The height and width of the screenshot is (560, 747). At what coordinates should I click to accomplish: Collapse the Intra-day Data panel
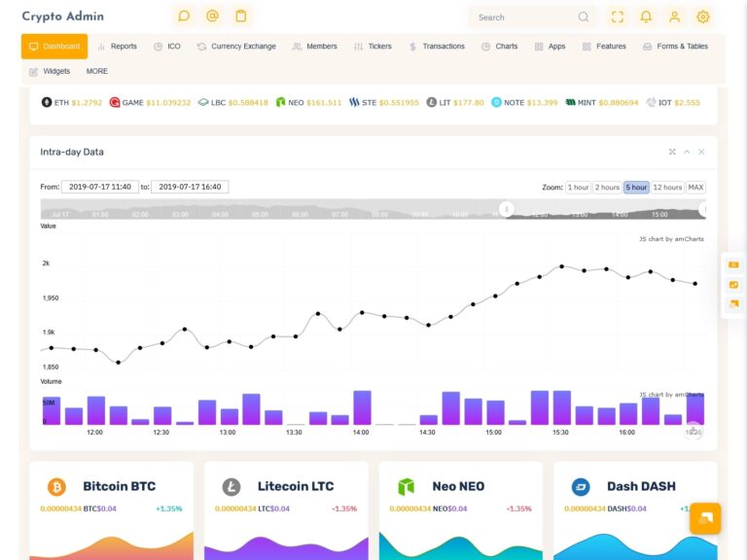[687, 152]
